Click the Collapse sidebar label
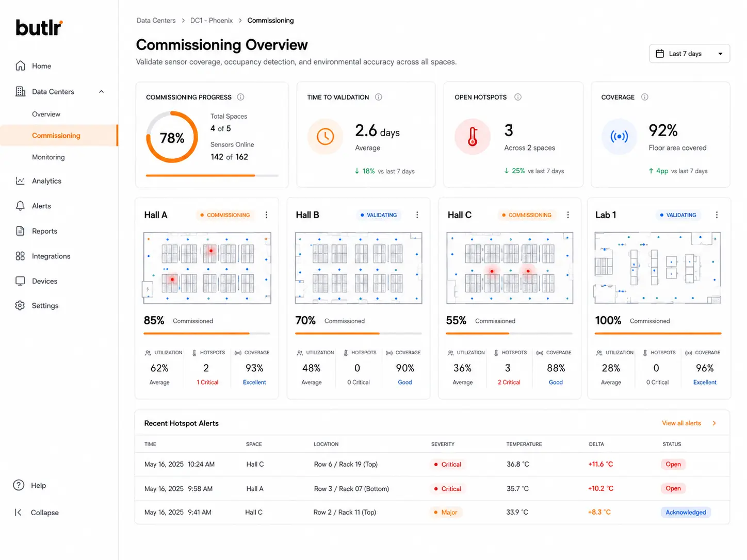This screenshot has height=560, width=747. (x=45, y=513)
